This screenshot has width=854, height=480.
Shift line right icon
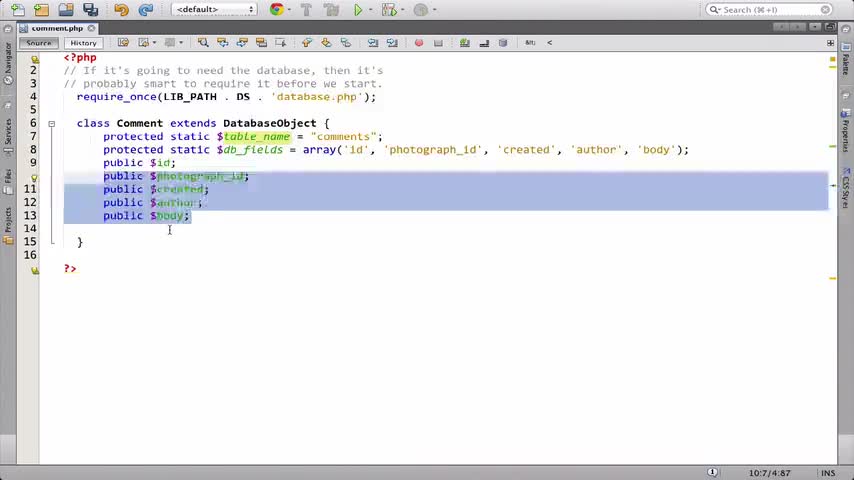coord(392,42)
